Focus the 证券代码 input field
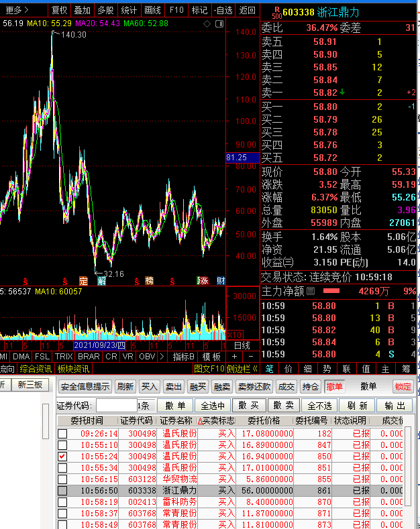This screenshot has width=420, height=529. pos(117,406)
